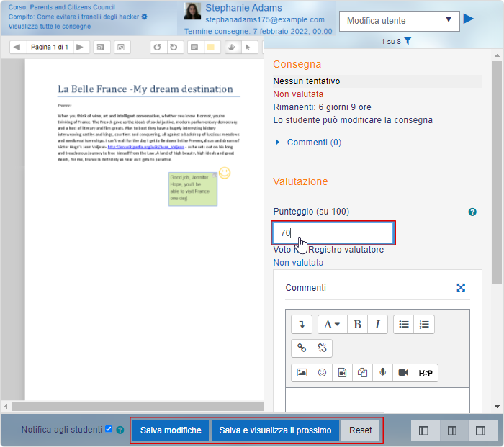The image size is (504, 447).
Task: Open the assignment settings gear
Action: (145, 17)
